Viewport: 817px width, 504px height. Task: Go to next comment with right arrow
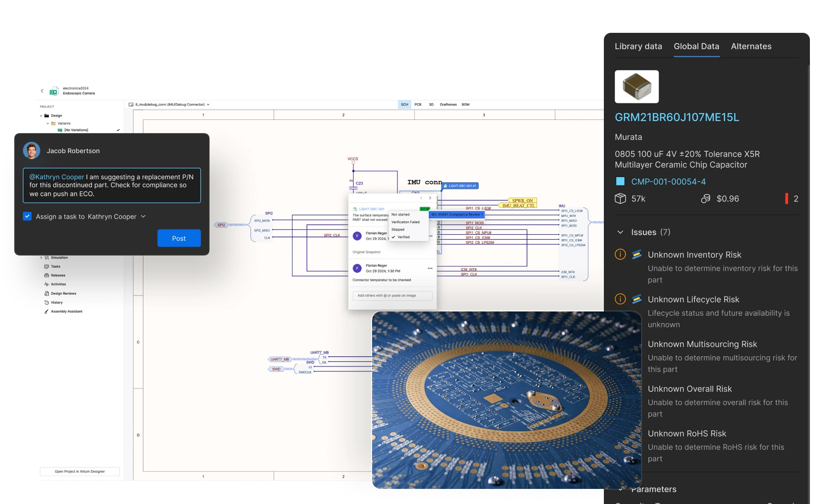(x=430, y=198)
